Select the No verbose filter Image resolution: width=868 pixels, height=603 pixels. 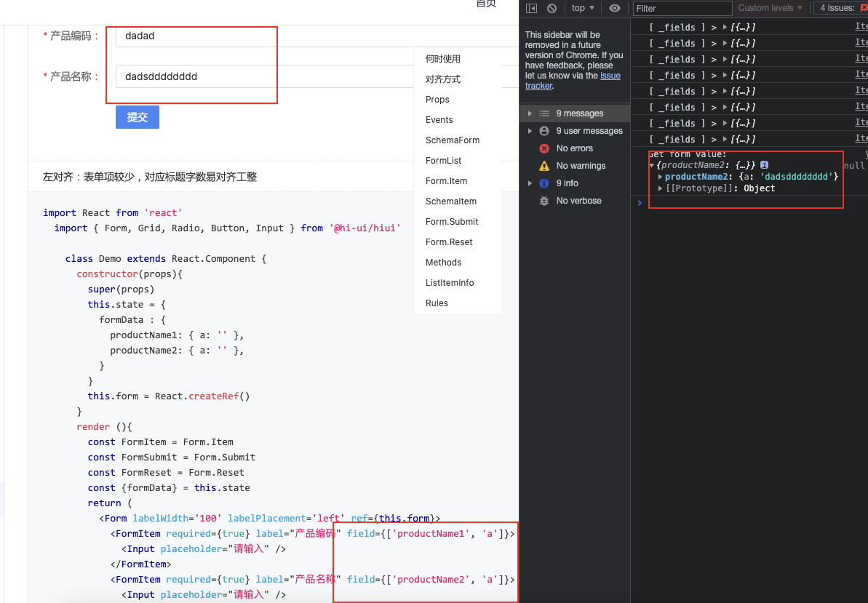[579, 200]
